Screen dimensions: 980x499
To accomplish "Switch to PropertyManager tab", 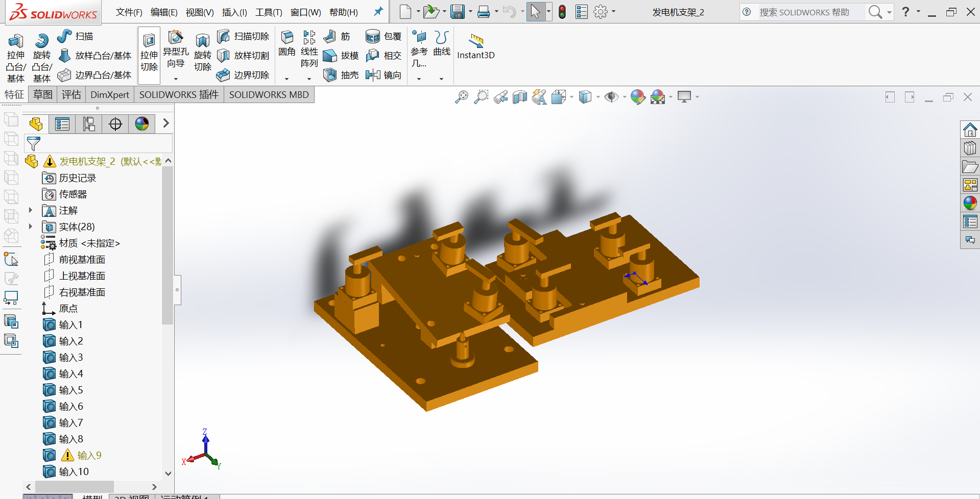I will pos(62,123).
